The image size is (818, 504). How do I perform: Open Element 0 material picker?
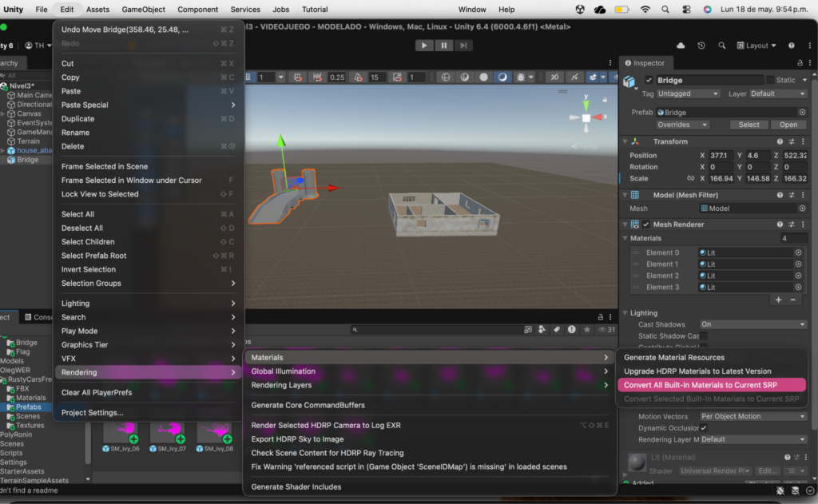798,252
